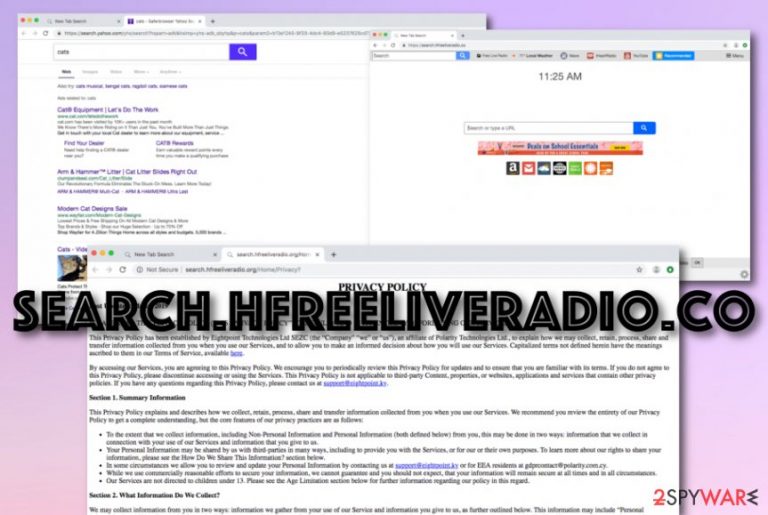Reload the privacy policy page
768x515 pixels.
click(x=122, y=270)
